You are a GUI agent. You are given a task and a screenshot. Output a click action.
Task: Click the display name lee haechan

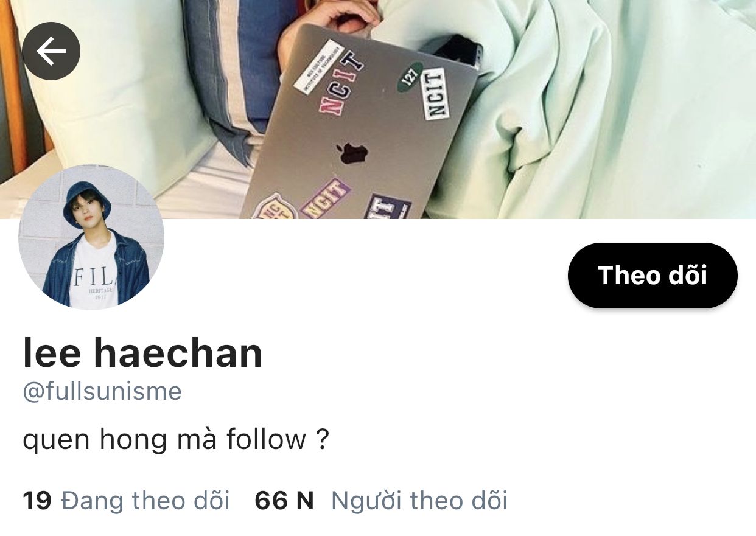(142, 353)
